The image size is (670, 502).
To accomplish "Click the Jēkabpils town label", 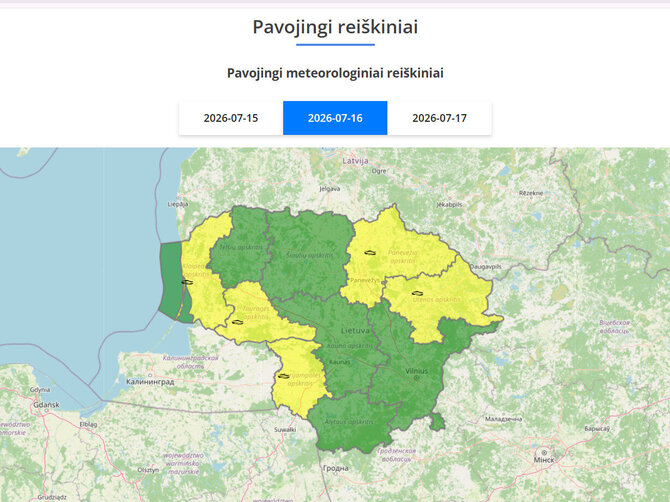I will pyautogui.click(x=450, y=205).
